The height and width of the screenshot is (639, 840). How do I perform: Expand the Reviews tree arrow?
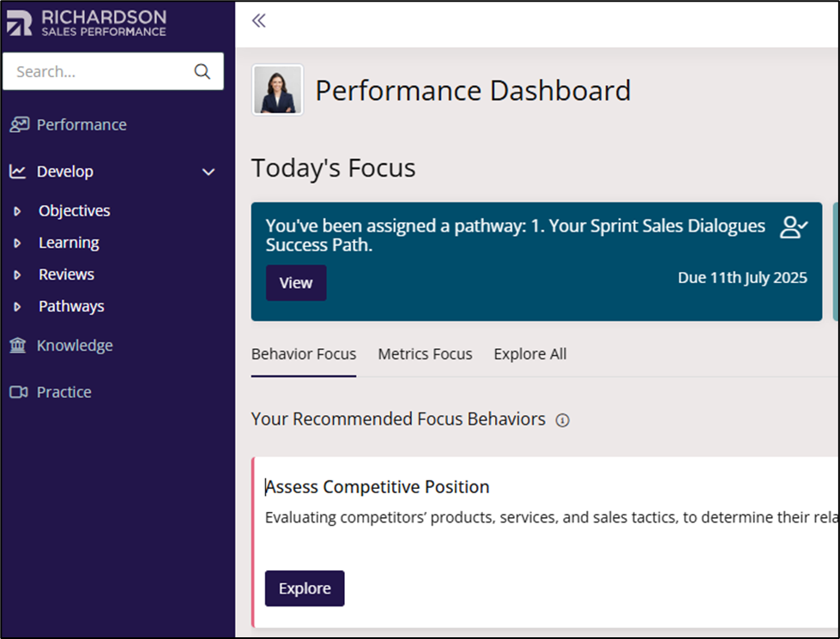pos(17,275)
